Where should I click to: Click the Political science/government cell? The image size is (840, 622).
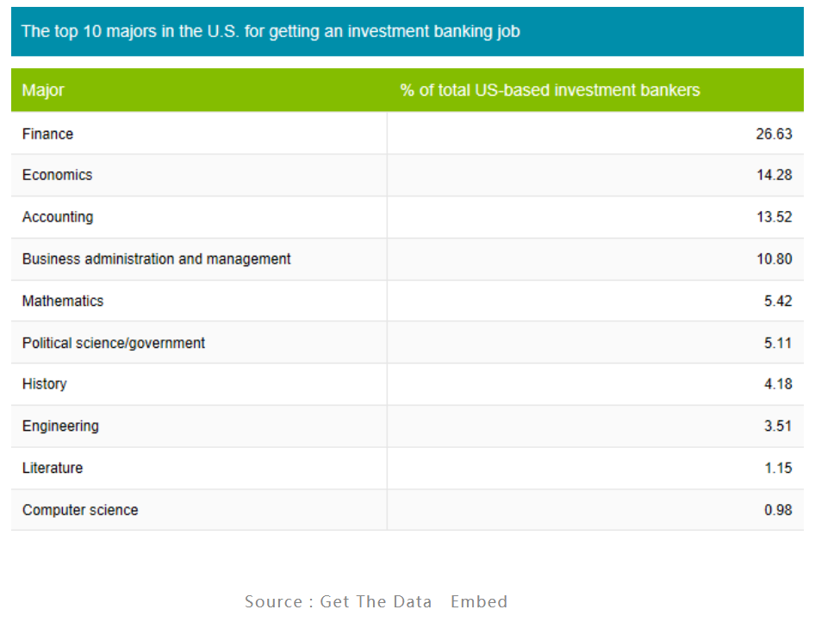click(x=114, y=343)
